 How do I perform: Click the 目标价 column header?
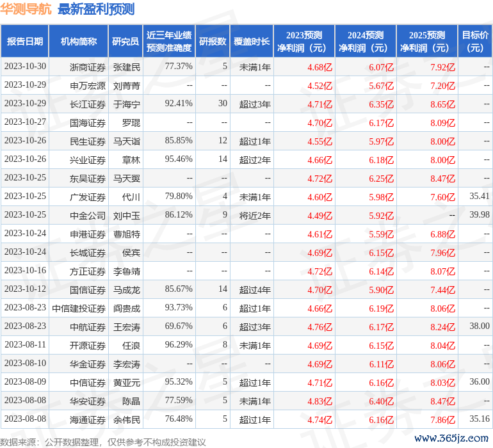(475, 41)
